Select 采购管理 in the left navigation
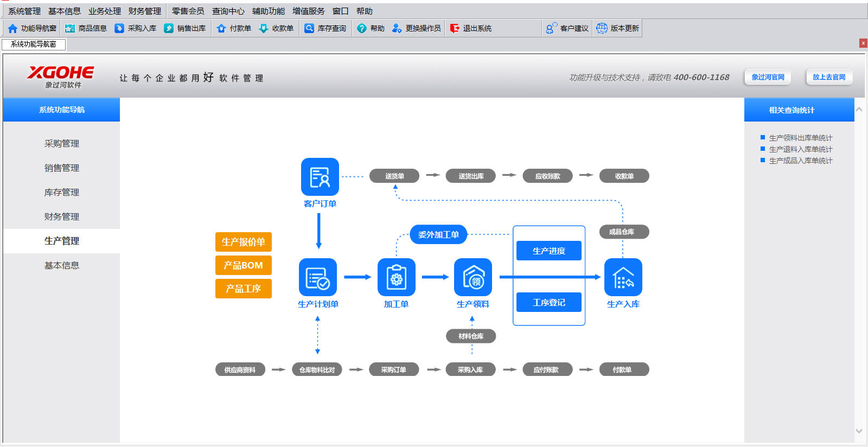868x447 pixels. click(62, 143)
